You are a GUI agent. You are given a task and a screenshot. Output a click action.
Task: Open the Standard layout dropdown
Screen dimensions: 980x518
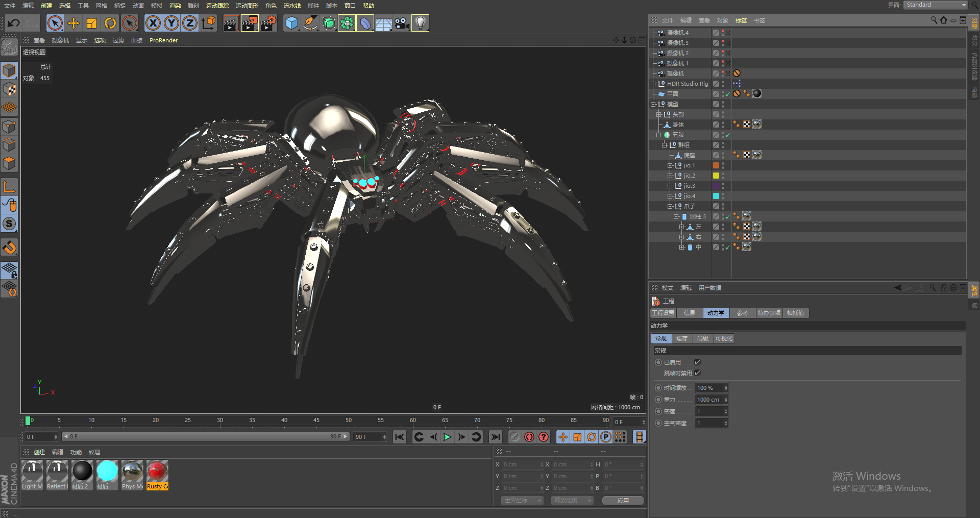click(x=936, y=5)
